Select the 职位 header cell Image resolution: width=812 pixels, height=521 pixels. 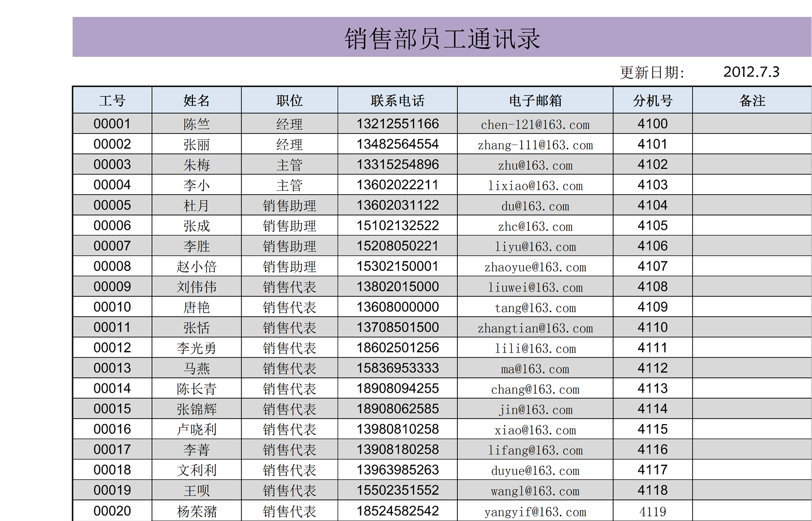289,100
